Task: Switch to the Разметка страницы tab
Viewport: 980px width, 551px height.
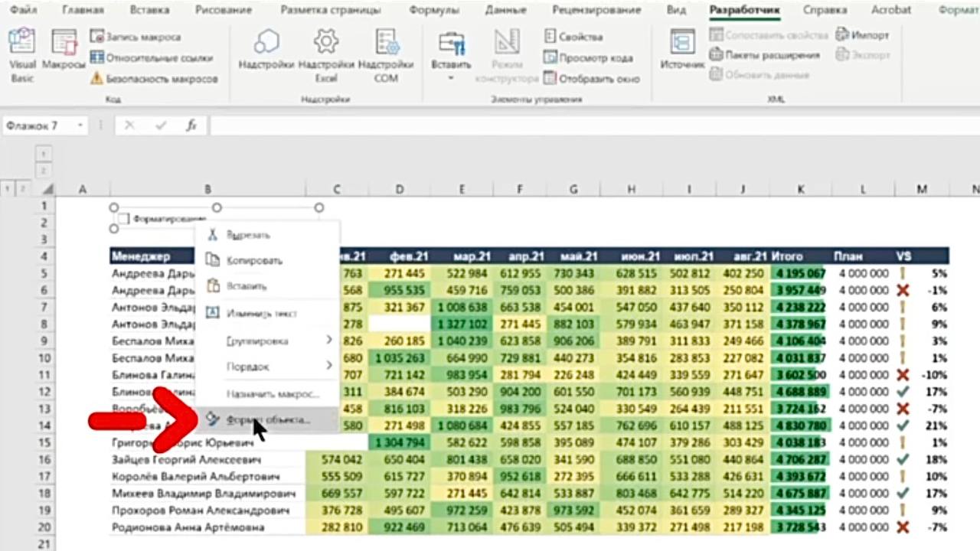Action: coord(330,10)
